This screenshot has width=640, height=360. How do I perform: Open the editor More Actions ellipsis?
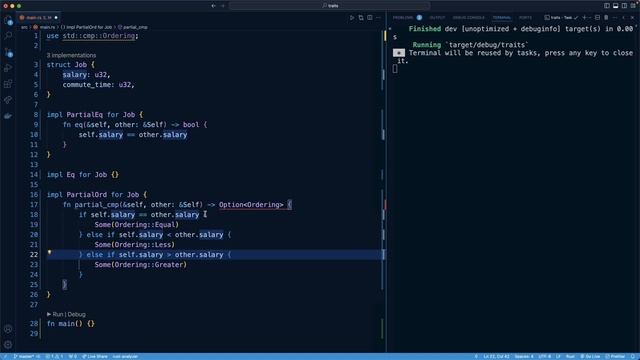[x=378, y=18]
